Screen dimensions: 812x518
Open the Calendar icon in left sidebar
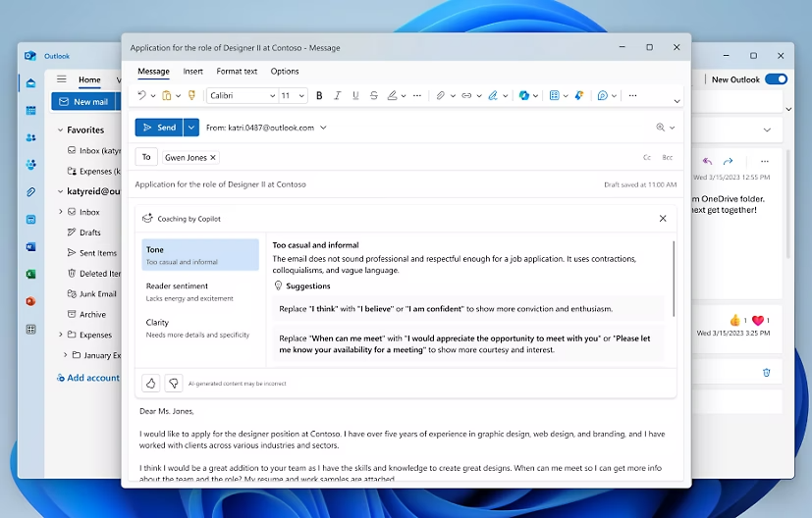point(30,110)
